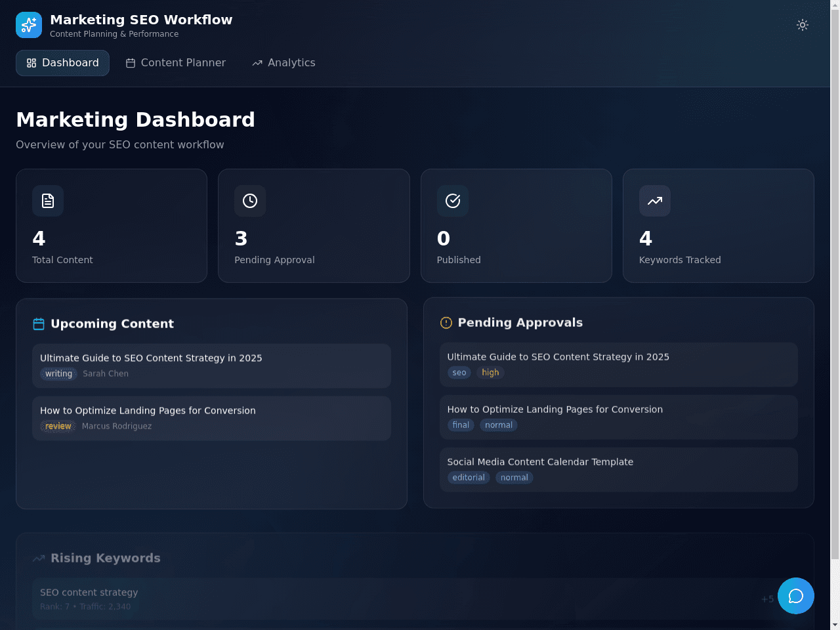Click the scrollbar down arrow

tap(835, 625)
